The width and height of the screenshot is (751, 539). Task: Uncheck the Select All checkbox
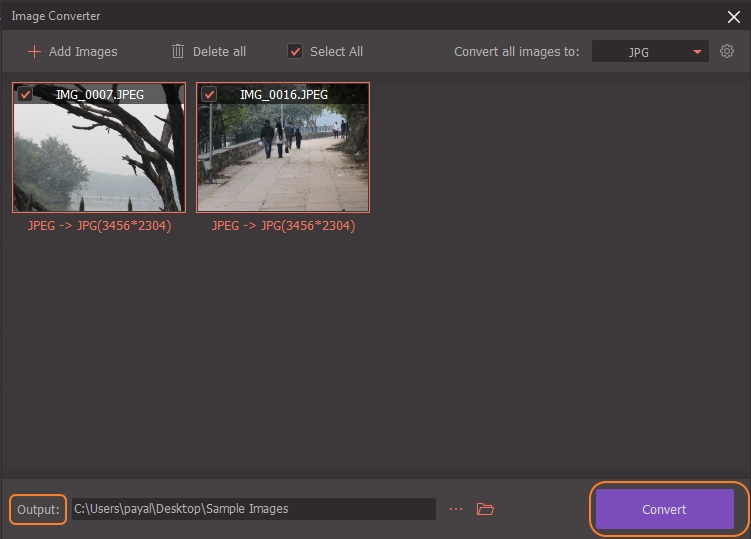[x=295, y=51]
